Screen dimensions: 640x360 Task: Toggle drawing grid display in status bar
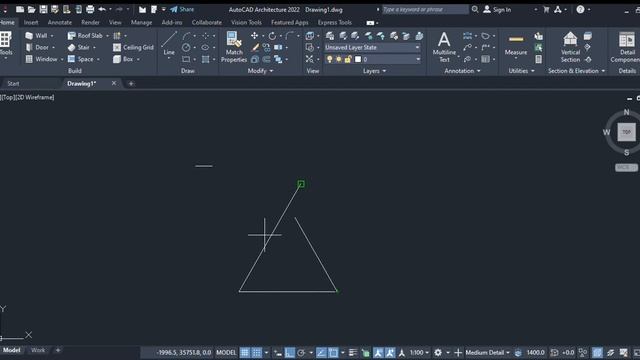[x=244, y=352]
